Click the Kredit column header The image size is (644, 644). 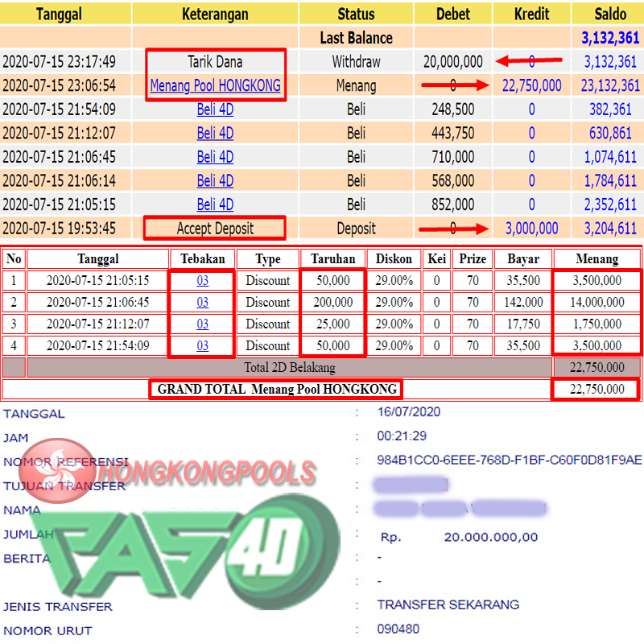click(x=531, y=14)
